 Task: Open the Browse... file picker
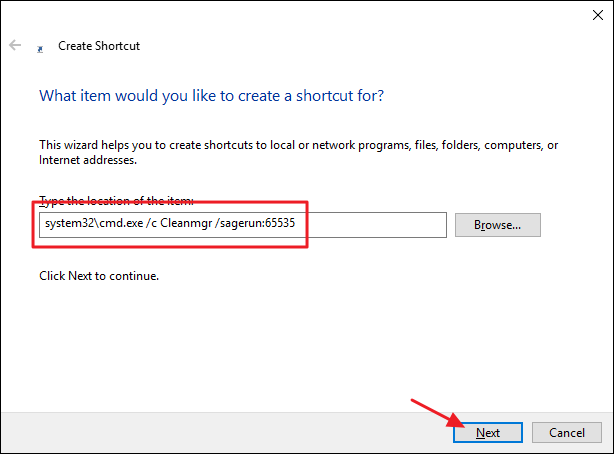coord(498,225)
